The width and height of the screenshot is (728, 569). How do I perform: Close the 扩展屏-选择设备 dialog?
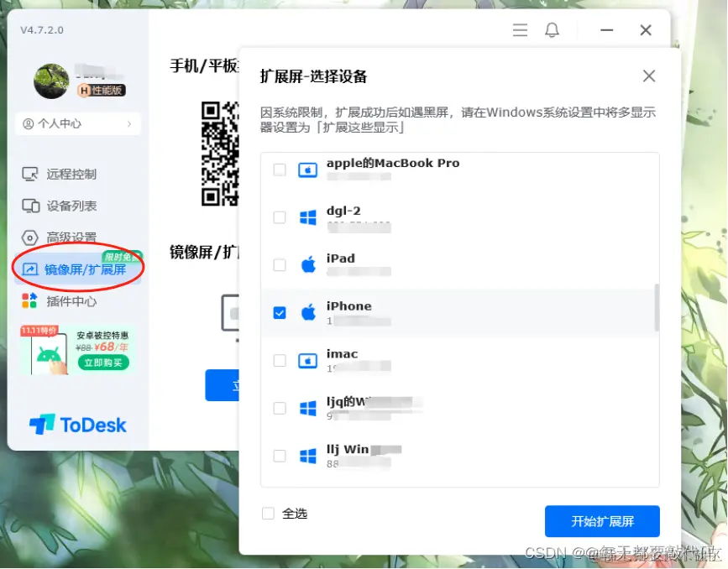point(649,76)
